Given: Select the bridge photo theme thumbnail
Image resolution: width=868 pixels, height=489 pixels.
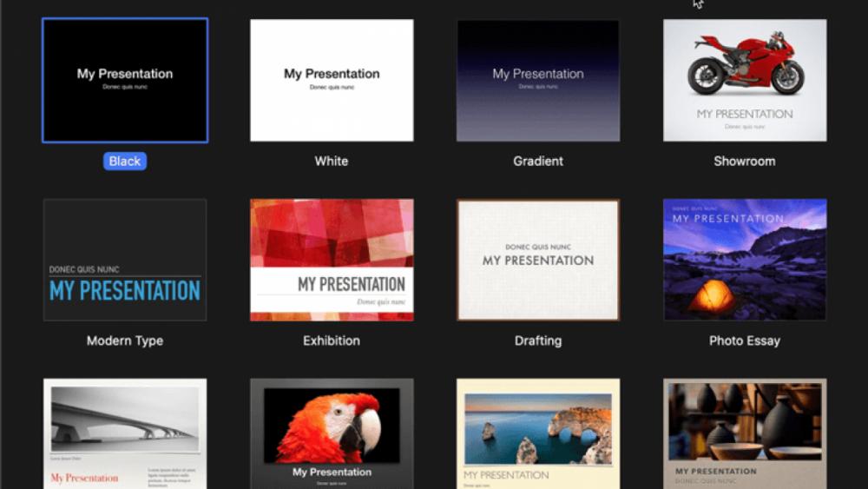Looking at the screenshot, I should 125,433.
